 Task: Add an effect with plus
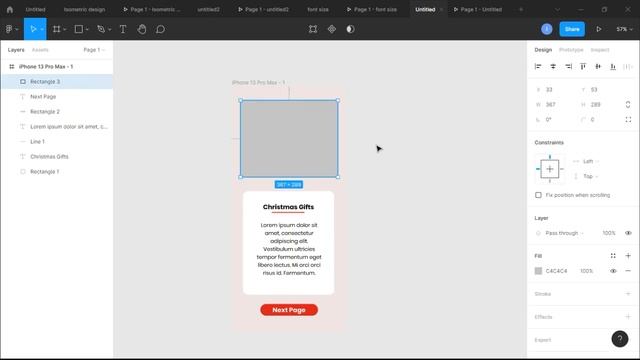pos(628,316)
